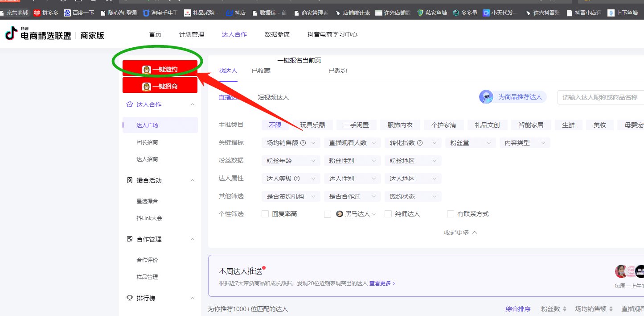Open 抖音电商学习中心 menu
Image resolution: width=644 pixels, height=316 pixels.
pos(332,34)
